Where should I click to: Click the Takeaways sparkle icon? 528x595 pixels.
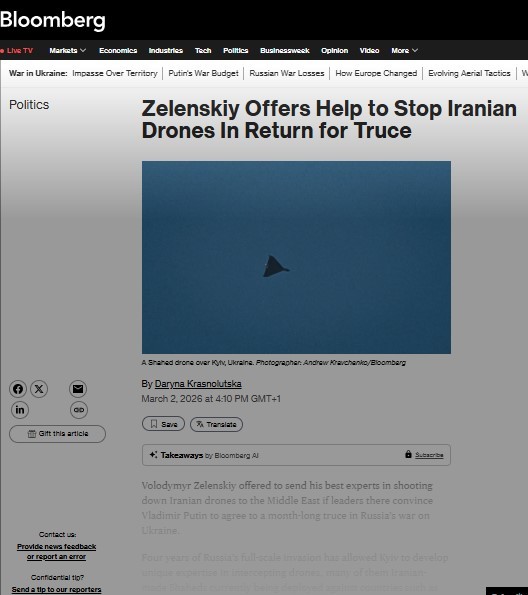153,455
